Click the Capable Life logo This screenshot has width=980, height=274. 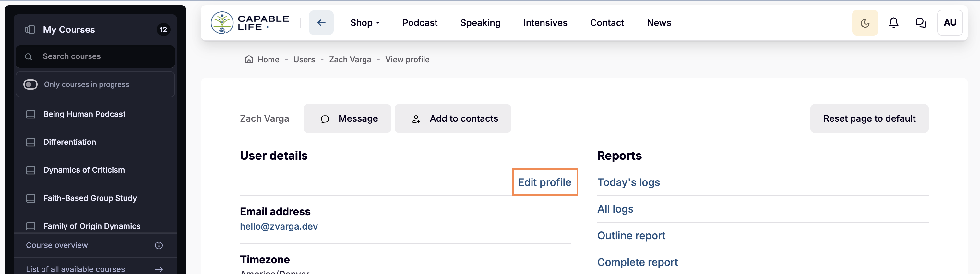click(x=250, y=23)
